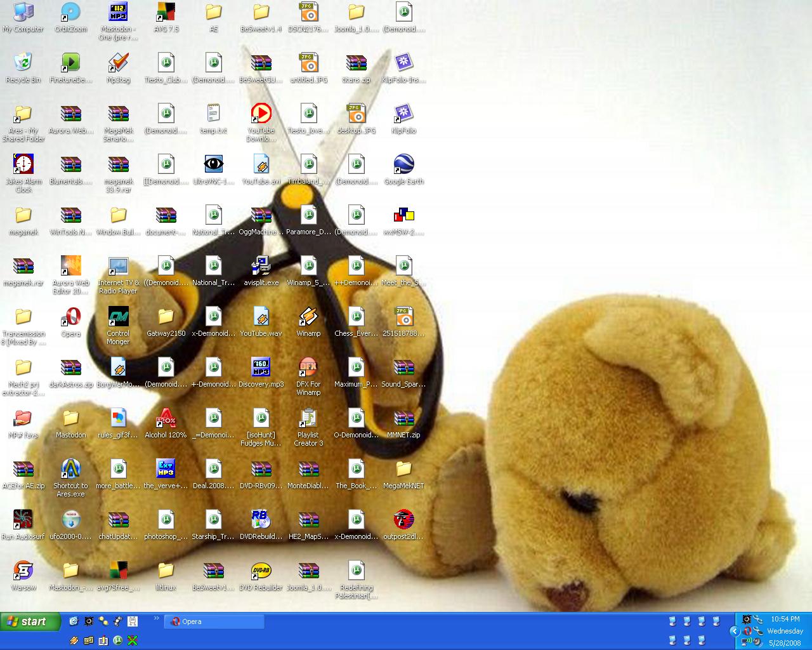Image resolution: width=812 pixels, height=650 pixels.
Task: Open Internet TV & Radio Player shortcut
Action: pyautogui.click(x=118, y=267)
